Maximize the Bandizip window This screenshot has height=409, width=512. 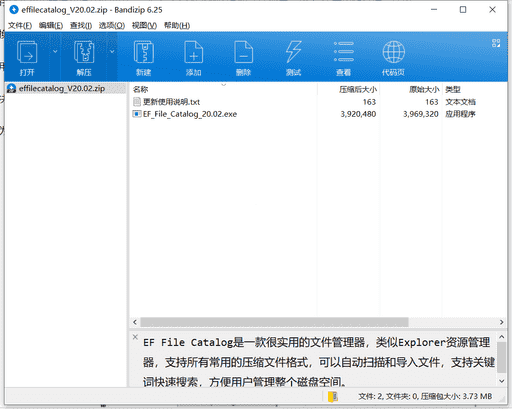(x=463, y=10)
